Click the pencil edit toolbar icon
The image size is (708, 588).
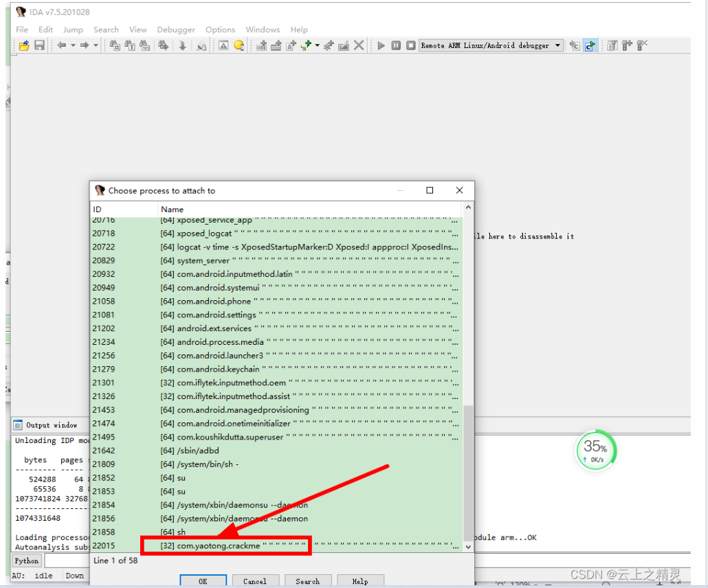pyautogui.click(x=344, y=45)
